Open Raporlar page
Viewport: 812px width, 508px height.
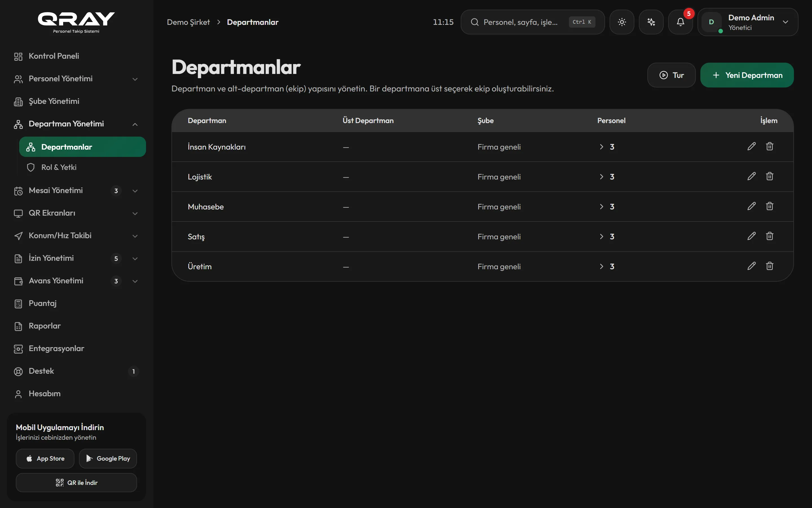coord(76,326)
